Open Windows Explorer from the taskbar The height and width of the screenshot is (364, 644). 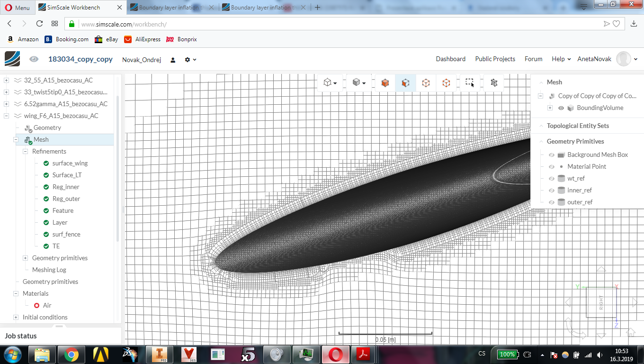click(x=42, y=354)
